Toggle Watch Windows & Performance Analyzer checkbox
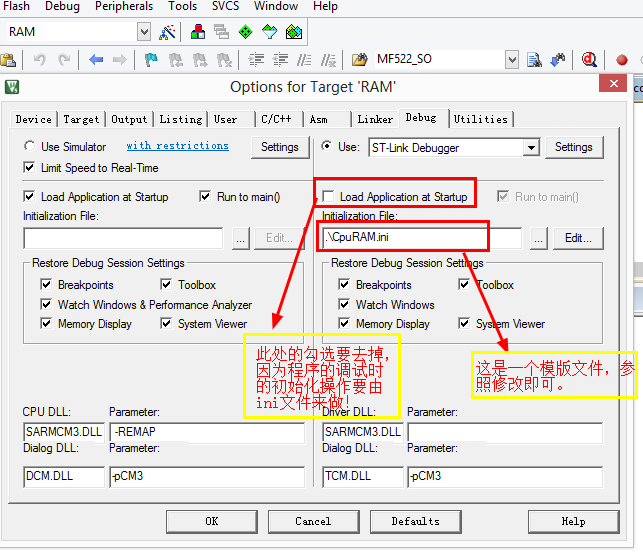The width and height of the screenshot is (643, 554). (x=46, y=304)
